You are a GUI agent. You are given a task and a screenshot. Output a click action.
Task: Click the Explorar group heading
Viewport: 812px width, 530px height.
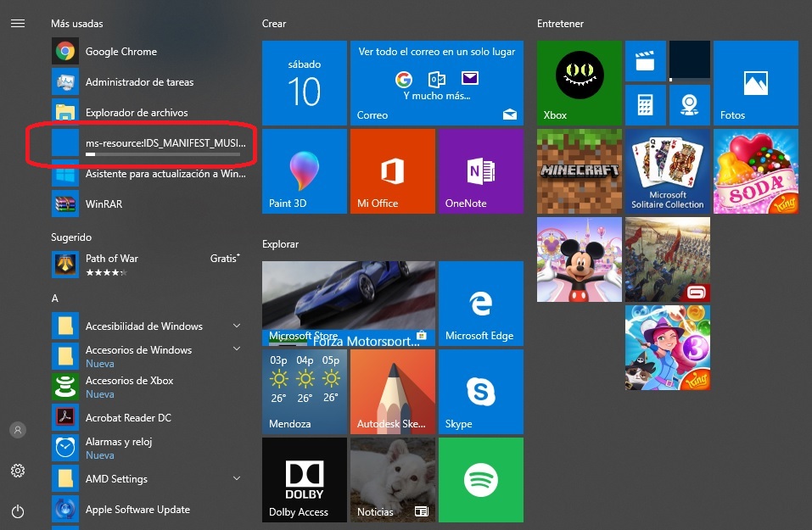click(280, 243)
